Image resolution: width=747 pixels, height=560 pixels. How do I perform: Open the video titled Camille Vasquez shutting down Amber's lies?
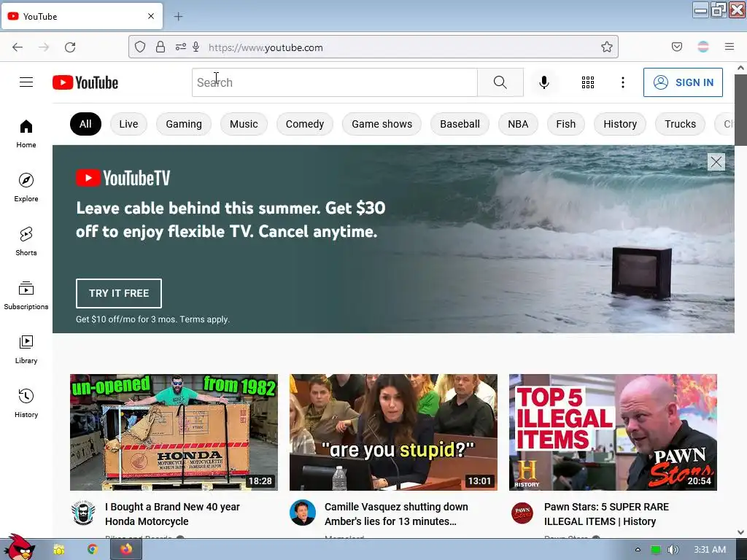396,514
